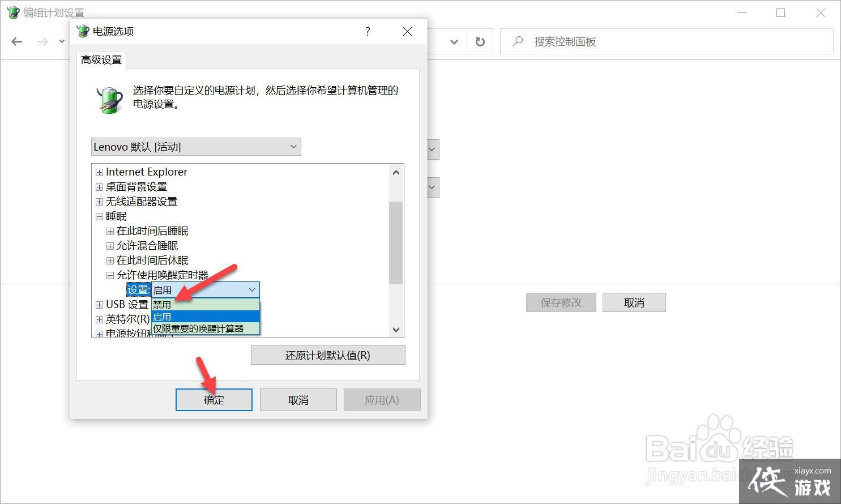
Task: Click the help question mark in 电源选项
Action: [368, 31]
